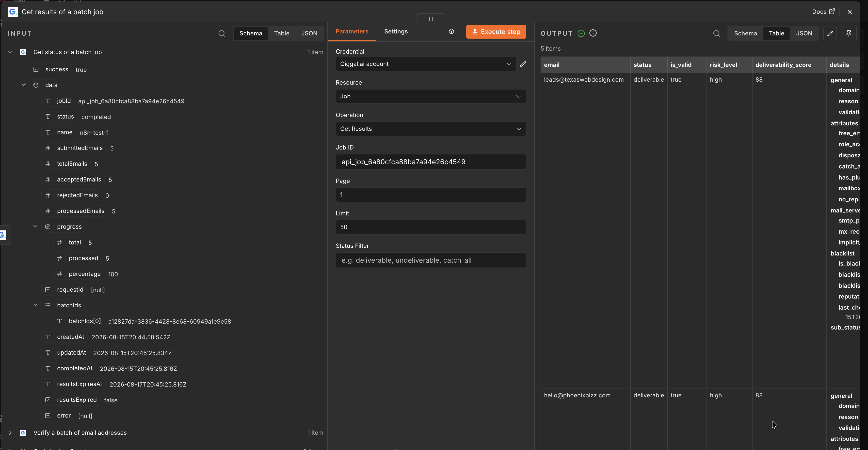Click the null type icon beside error
This screenshot has height=450, width=868.
48,416
